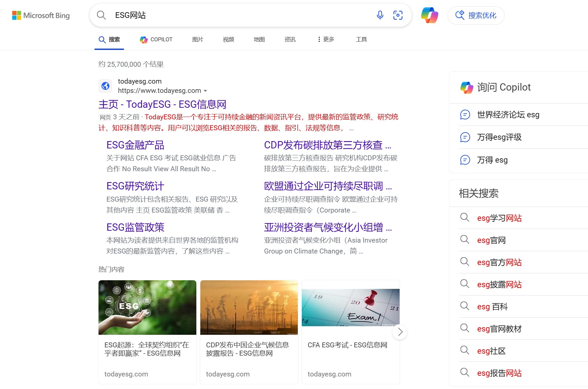Screen dimensions: 588x389
Task: Open the 更多 menu
Action: click(326, 40)
